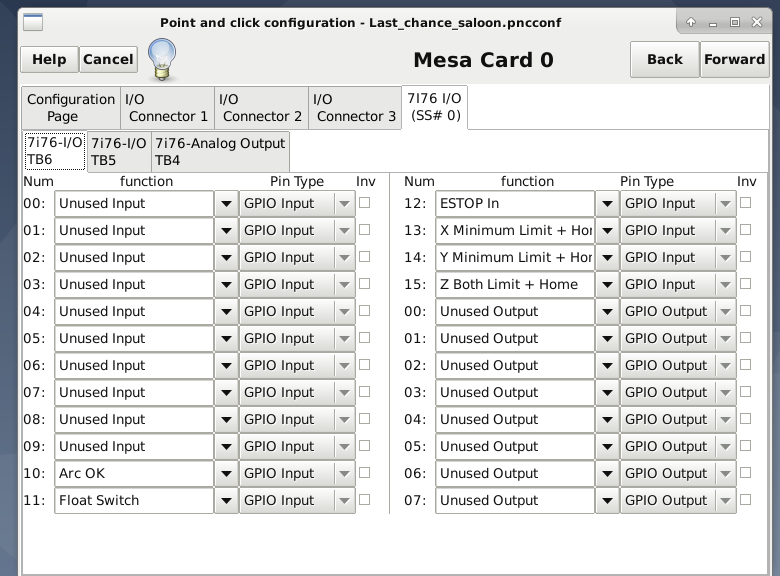Click the X Minimum Limit function field
Image resolution: width=780 pixels, height=576 pixels.
[514, 231]
